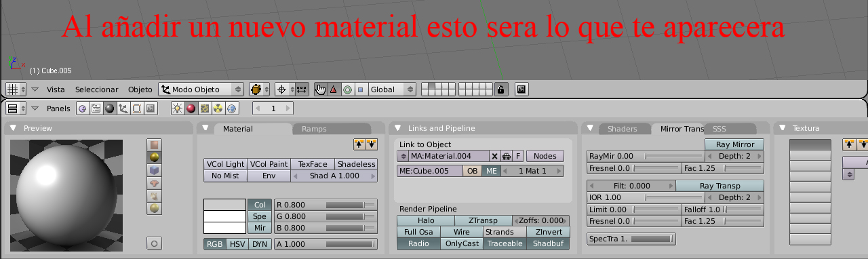Toggle the Shadeless option
This screenshot has height=259, width=868.
point(356,164)
